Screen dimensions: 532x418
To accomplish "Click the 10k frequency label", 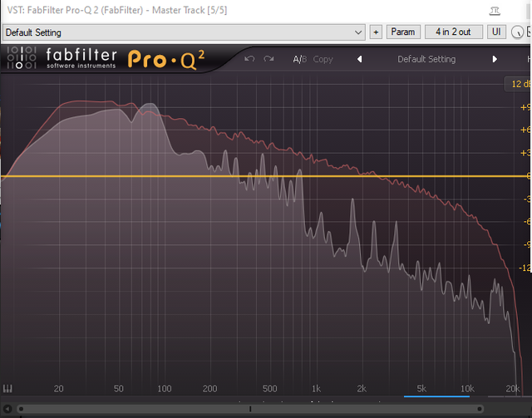I will coord(467,388).
